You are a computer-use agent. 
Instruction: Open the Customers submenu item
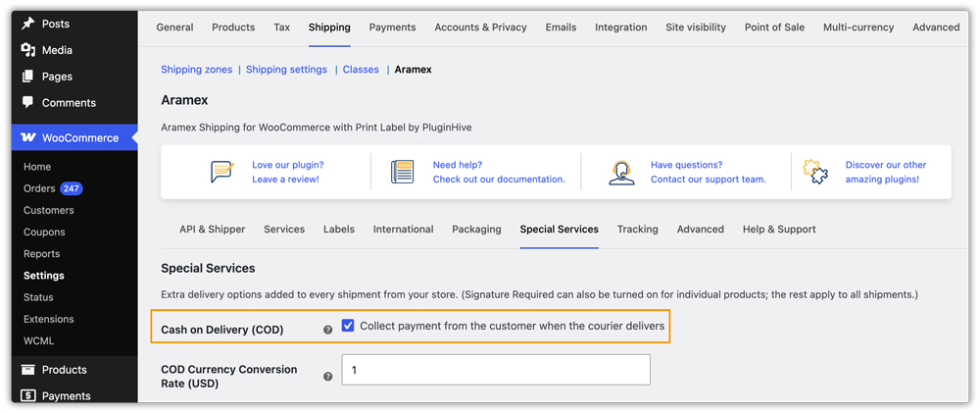click(x=49, y=210)
